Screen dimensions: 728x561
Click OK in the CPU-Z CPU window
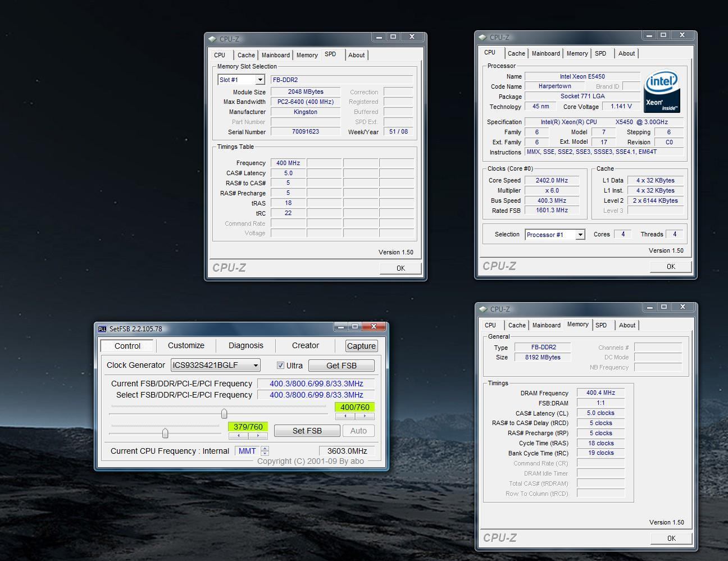pos(671,267)
